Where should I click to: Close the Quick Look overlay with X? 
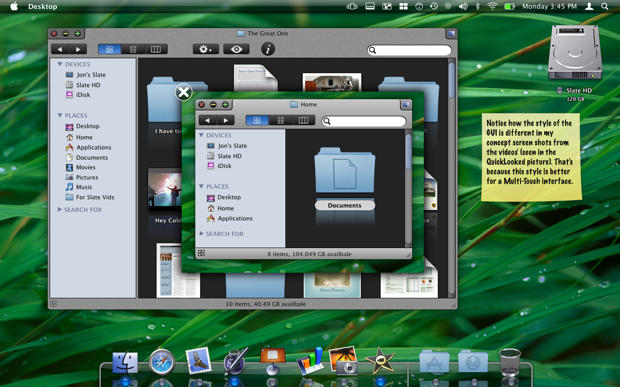pyautogui.click(x=183, y=93)
